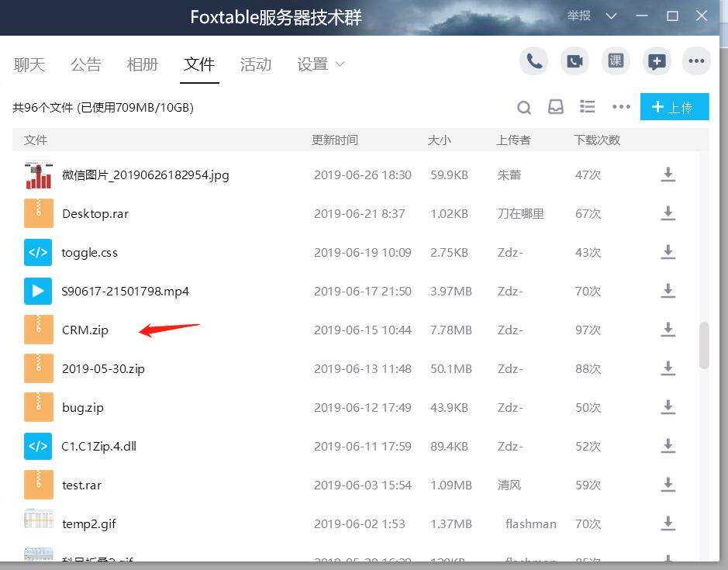Click the date 2019-06-03 15:54

[x=363, y=485]
